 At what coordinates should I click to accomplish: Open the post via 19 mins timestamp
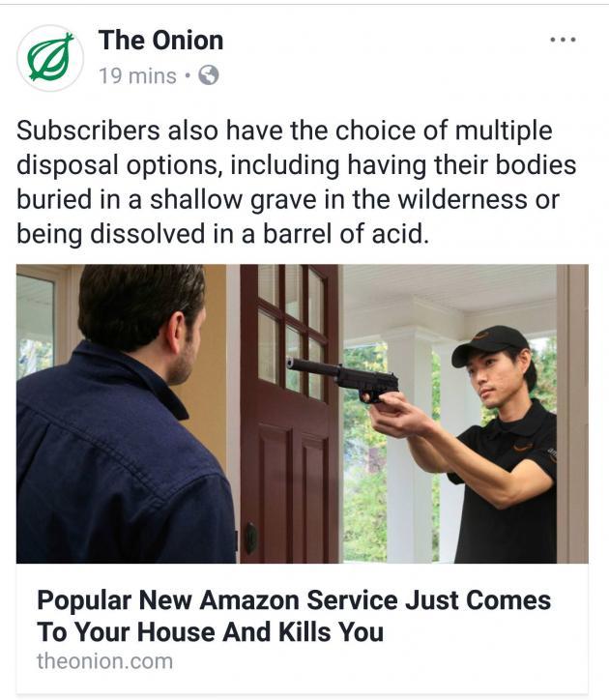pyautogui.click(x=137, y=75)
